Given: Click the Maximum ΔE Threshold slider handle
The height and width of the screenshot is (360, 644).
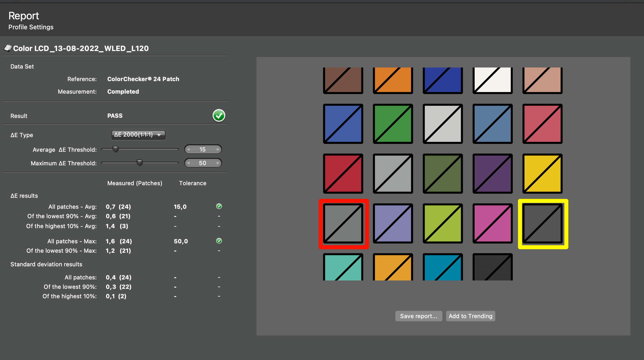Looking at the screenshot, I should tap(140, 162).
